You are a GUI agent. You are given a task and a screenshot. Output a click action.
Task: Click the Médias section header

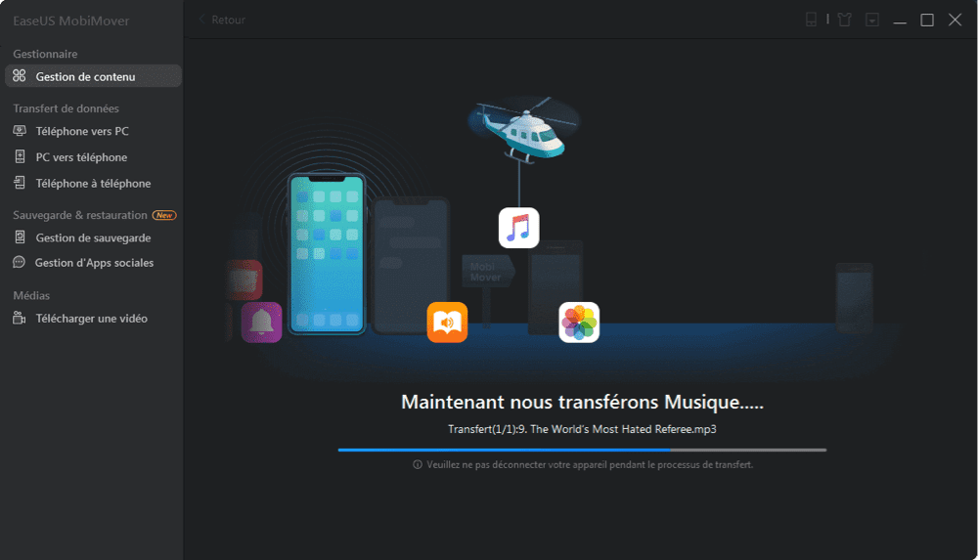click(x=31, y=295)
